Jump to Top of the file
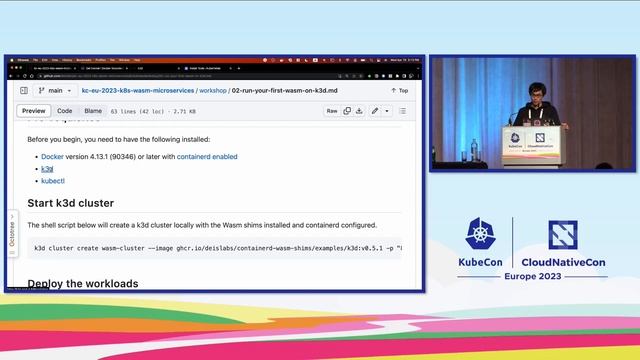Screen dimensions: 640x360 400,91
